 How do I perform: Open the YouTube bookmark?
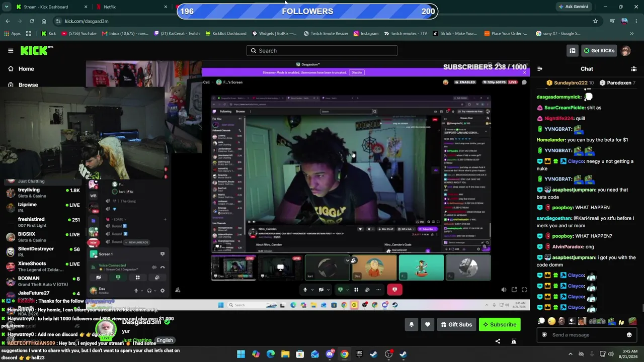click(x=79, y=34)
